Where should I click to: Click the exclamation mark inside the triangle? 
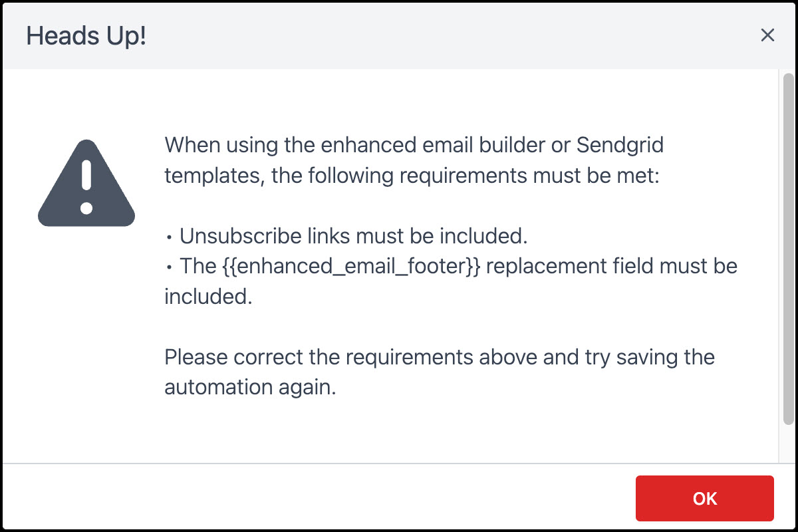click(x=86, y=186)
